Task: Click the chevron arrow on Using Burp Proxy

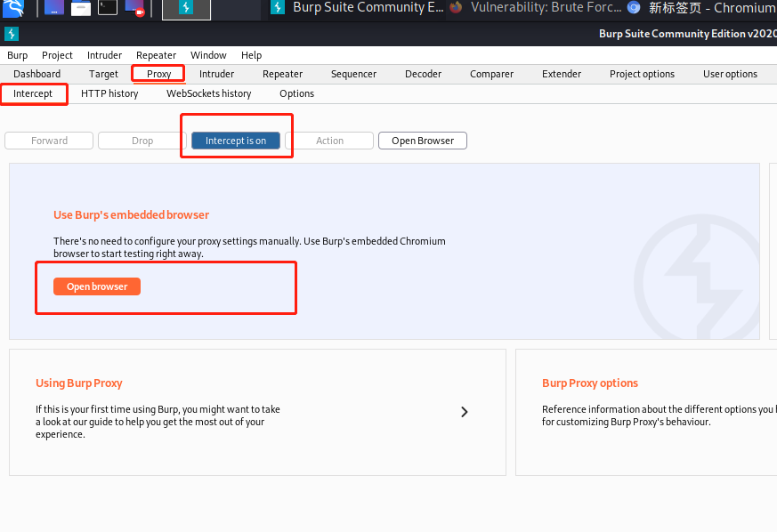Action: tap(465, 412)
